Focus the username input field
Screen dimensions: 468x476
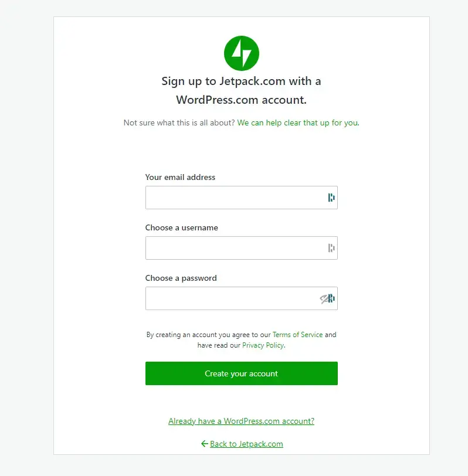pyautogui.click(x=242, y=248)
